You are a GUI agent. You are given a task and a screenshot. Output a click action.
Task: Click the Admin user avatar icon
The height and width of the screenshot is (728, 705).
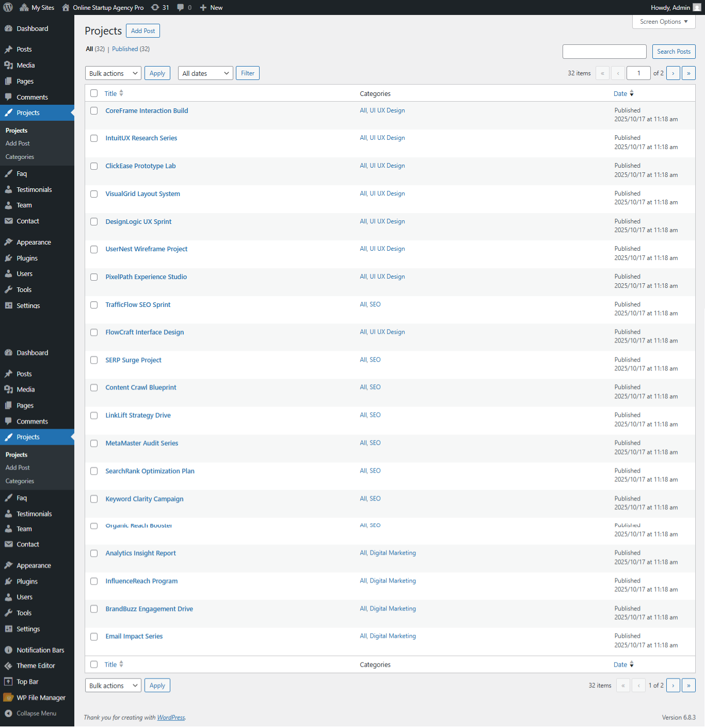coord(697,7)
